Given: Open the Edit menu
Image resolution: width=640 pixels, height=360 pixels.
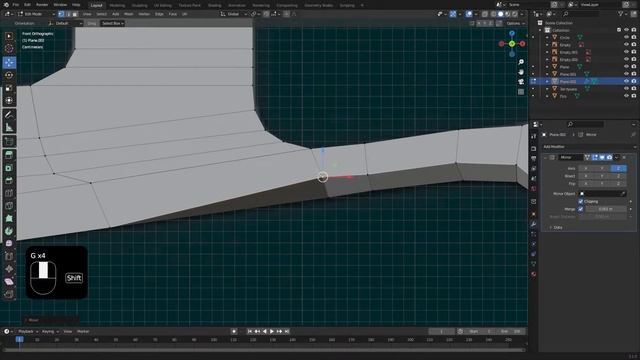Looking at the screenshot, I should 27,5.
